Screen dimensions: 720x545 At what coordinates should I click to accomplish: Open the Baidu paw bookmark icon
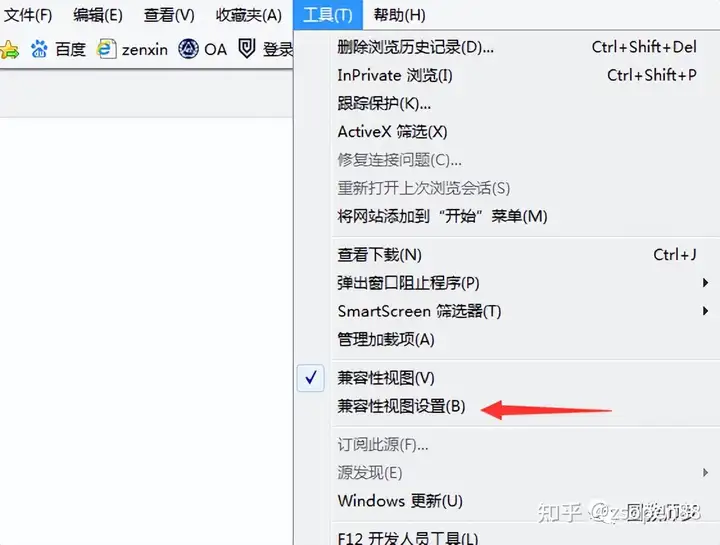tap(39, 49)
